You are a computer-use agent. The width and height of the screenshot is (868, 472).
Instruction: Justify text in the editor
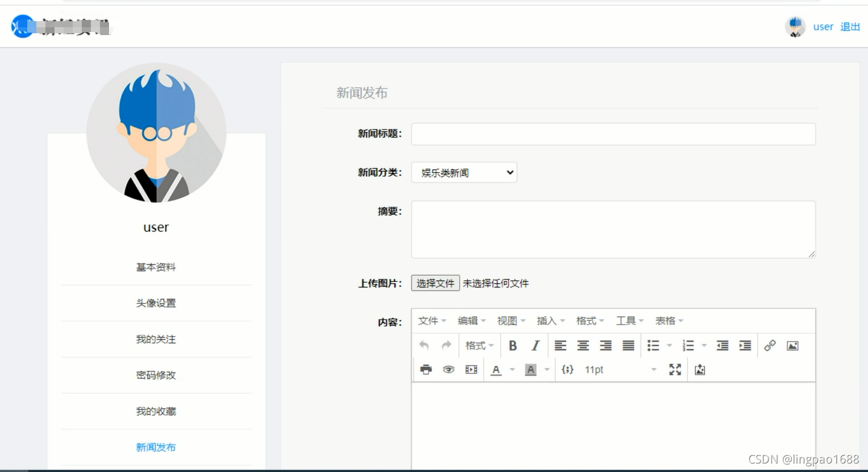629,346
